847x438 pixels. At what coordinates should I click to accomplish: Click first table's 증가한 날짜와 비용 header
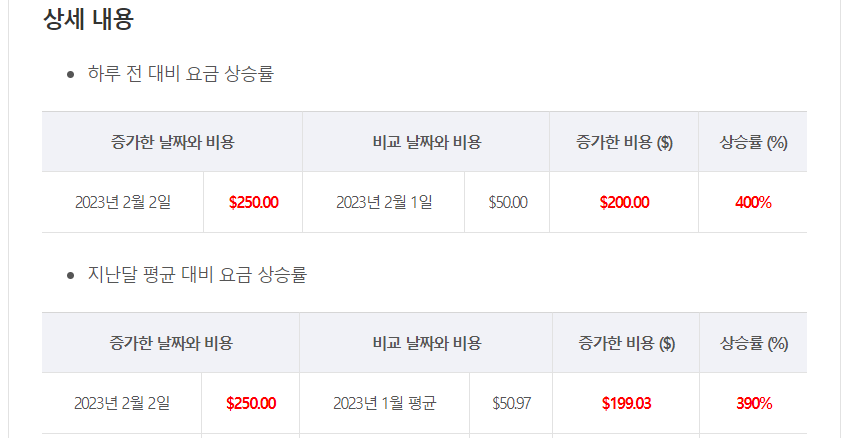coord(172,142)
